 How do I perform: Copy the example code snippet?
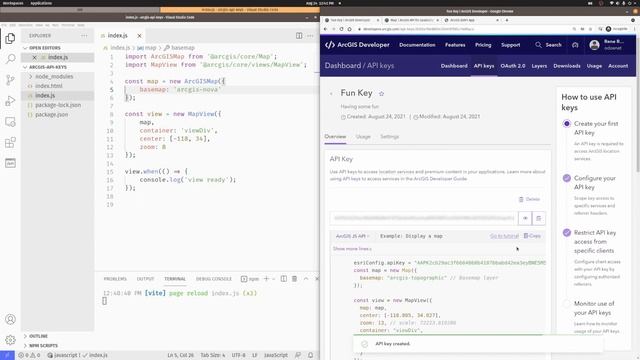tap(532, 236)
